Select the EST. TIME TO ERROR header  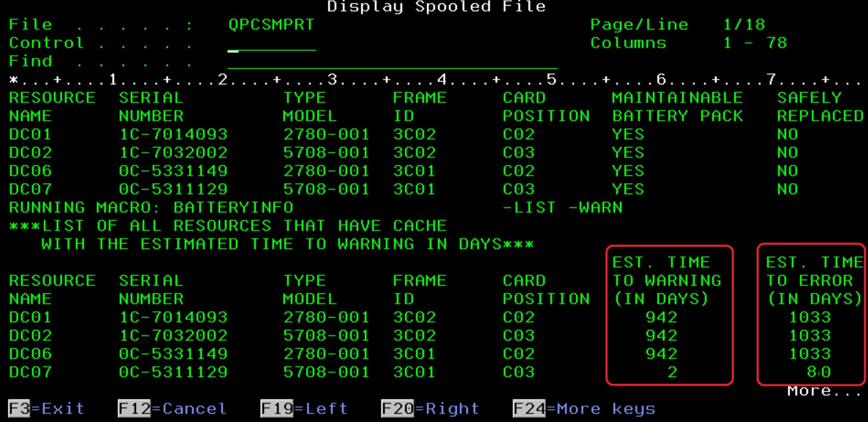(x=814, y=281)
